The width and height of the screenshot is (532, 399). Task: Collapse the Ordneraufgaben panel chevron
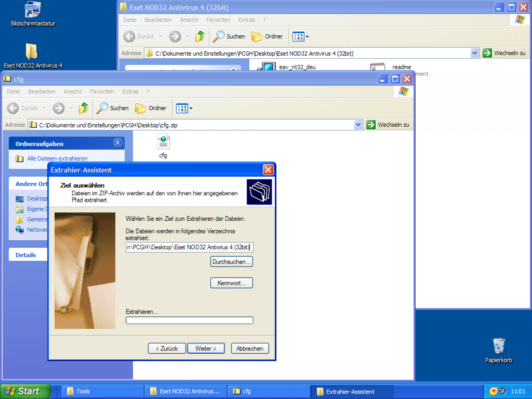(118, 143)
